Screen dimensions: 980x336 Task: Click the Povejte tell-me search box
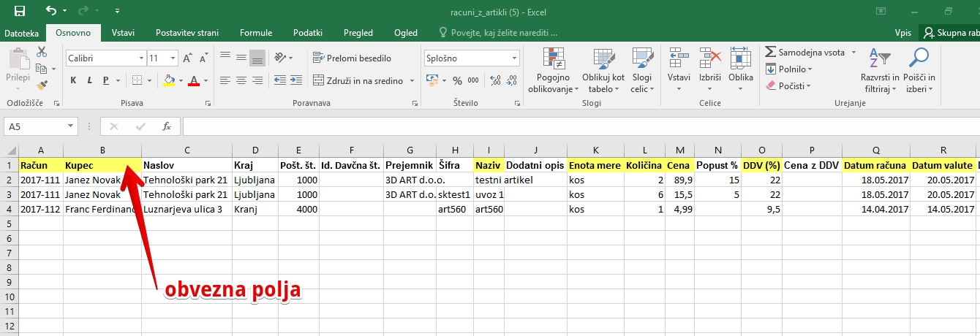click(x=498, y=33)
